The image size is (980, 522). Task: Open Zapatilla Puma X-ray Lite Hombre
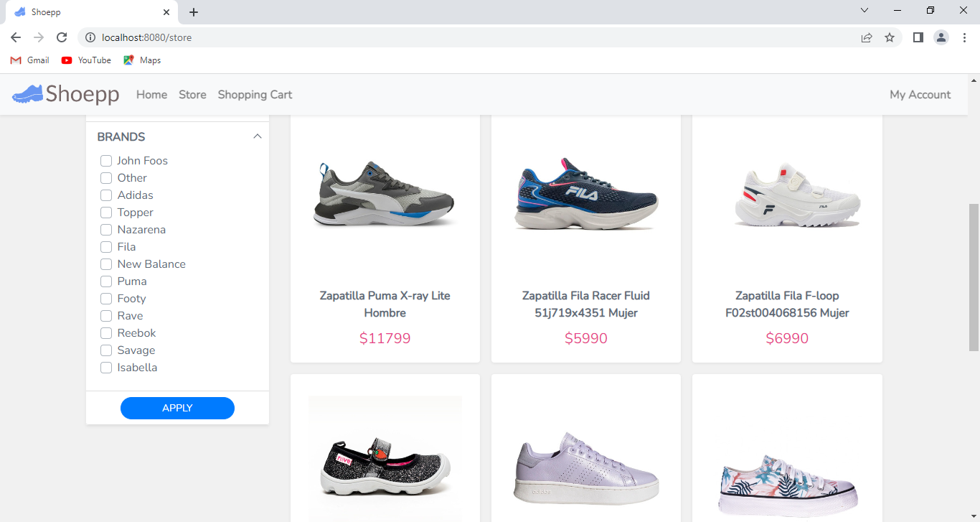point(385,304)
